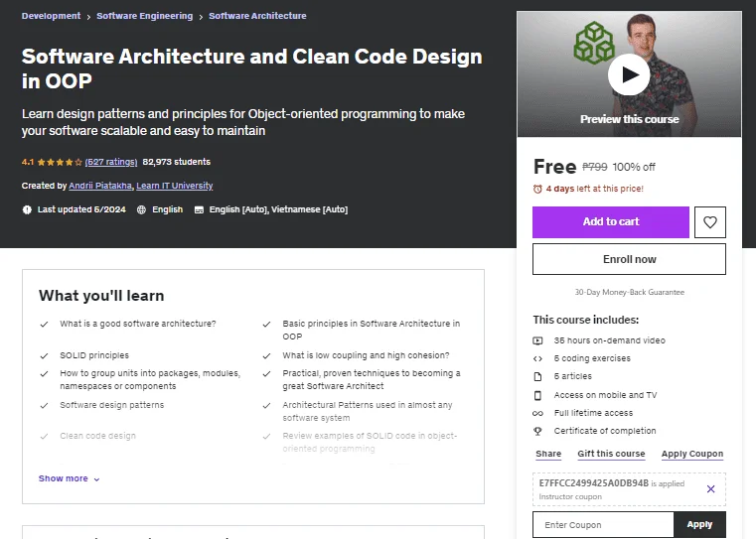This screenshot has width=756, height=539.
Task: Click the Free price text
Action: [555, 167]
